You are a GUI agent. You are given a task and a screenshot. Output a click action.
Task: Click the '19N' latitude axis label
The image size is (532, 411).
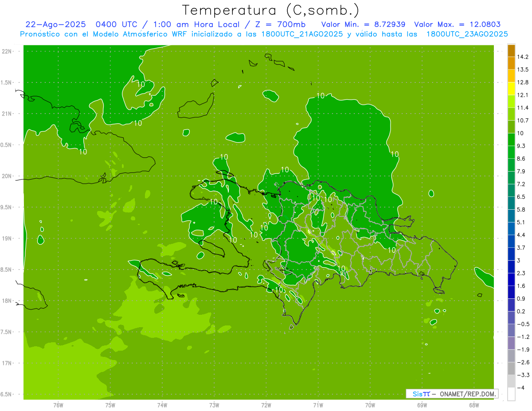tap(7, 239)
